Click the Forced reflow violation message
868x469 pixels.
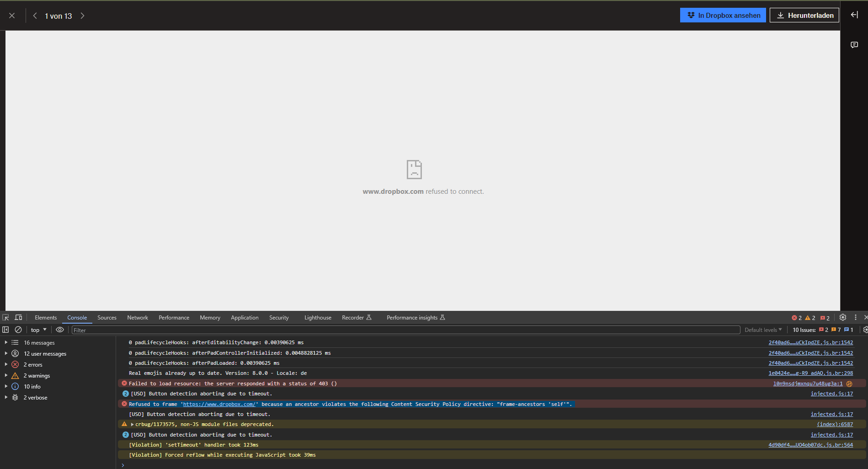(x=222, y=455)
